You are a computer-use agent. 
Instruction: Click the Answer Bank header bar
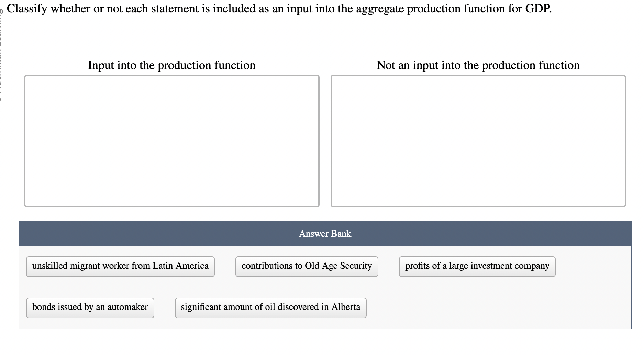coord(325,234)
